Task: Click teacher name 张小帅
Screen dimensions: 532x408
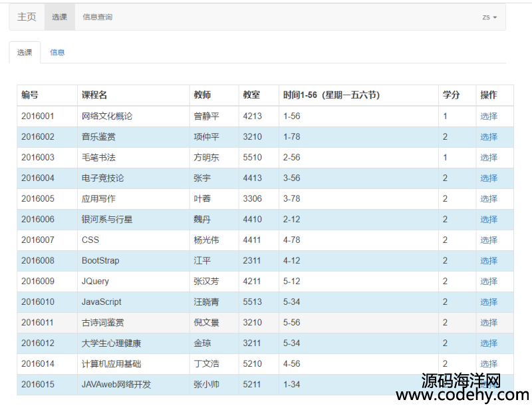Action: tap(206, 385)
